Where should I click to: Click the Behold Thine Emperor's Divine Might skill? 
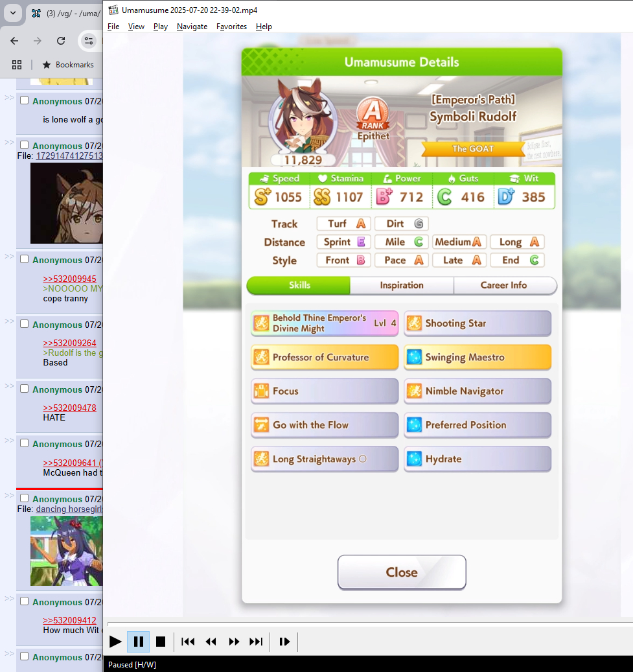[325, 323]
